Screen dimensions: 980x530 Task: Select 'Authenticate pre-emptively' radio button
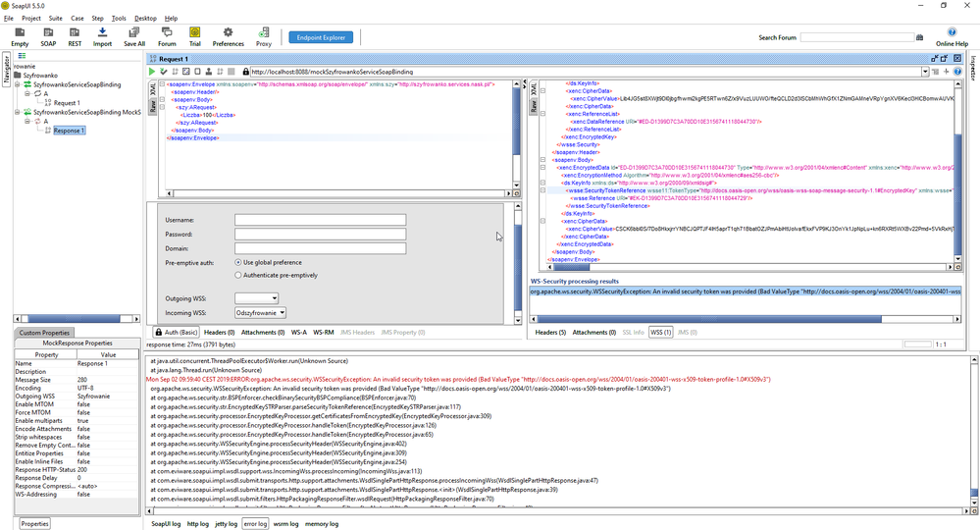tap(238, 276)
